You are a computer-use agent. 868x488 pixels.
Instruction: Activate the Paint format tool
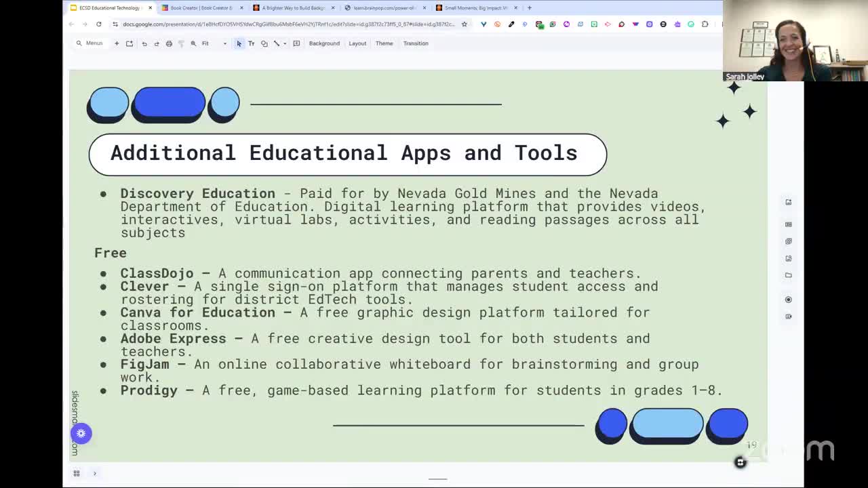(181, 43)
